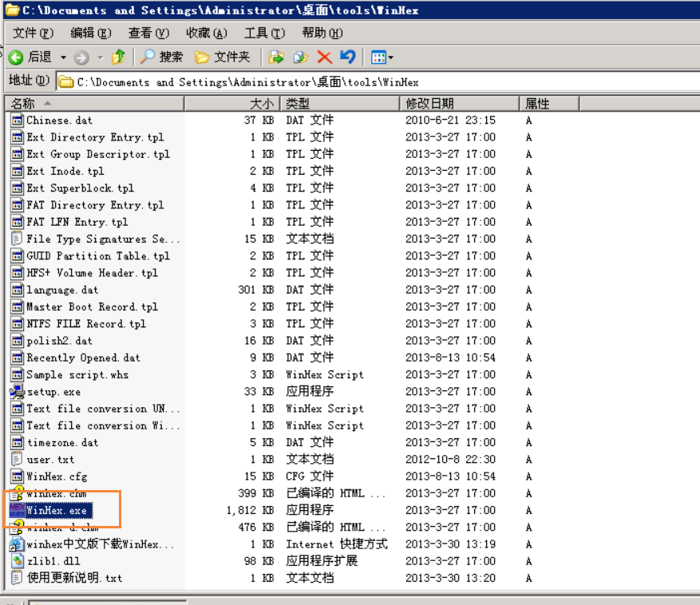Screen dimensions: 700x605
Task: Click the 1,812 KB size of WinHex.exe
Action: [x=250, y=510]
